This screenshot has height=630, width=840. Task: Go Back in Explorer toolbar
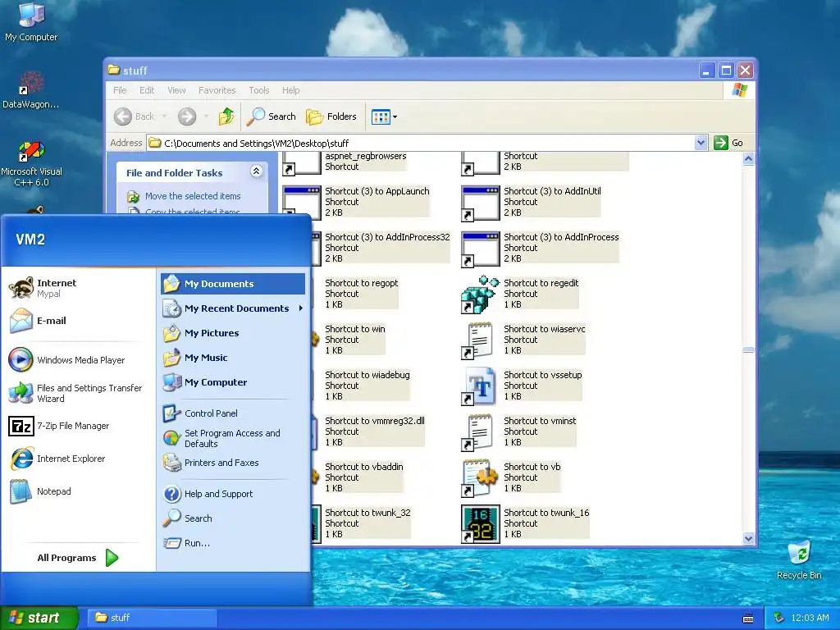point(134,116)
